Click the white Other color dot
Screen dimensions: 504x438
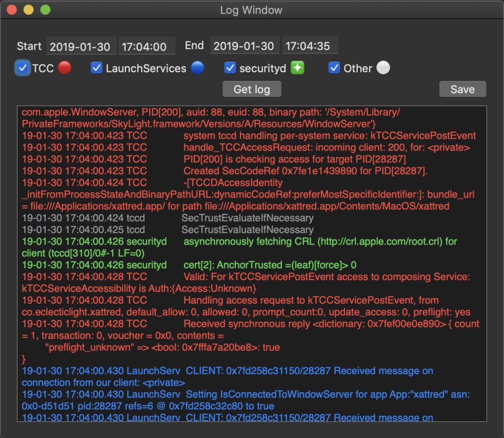point(383,68)
